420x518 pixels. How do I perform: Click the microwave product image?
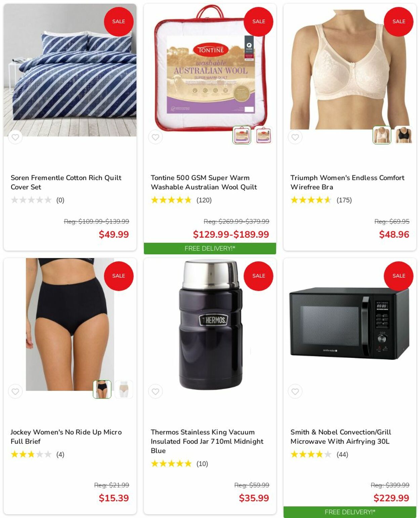point(349,323)
